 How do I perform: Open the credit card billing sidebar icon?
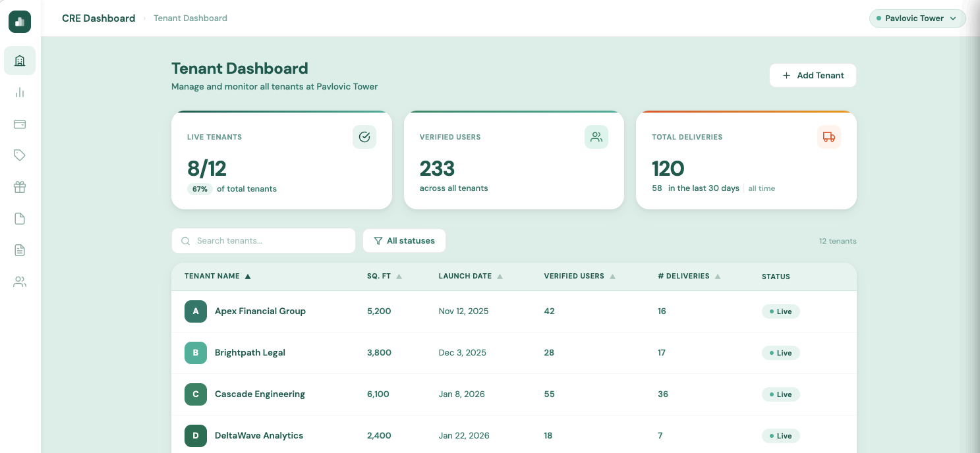click(x=20, y=124)
